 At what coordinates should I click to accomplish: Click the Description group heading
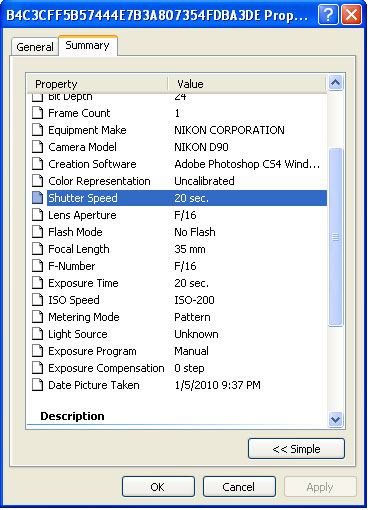click(x=72, y=416)
